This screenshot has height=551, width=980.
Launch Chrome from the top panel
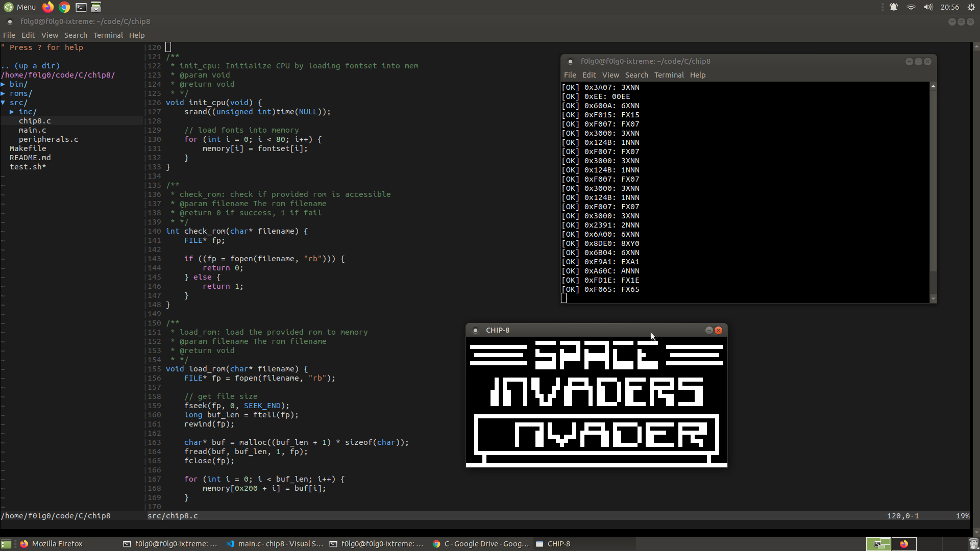(64, 7)
